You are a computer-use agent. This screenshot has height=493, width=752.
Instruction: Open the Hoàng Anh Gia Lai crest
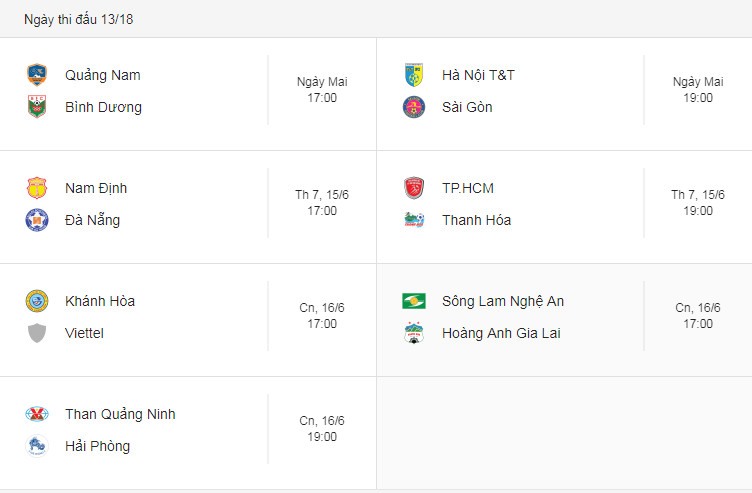pyautogui.click(x=413, y=333)
